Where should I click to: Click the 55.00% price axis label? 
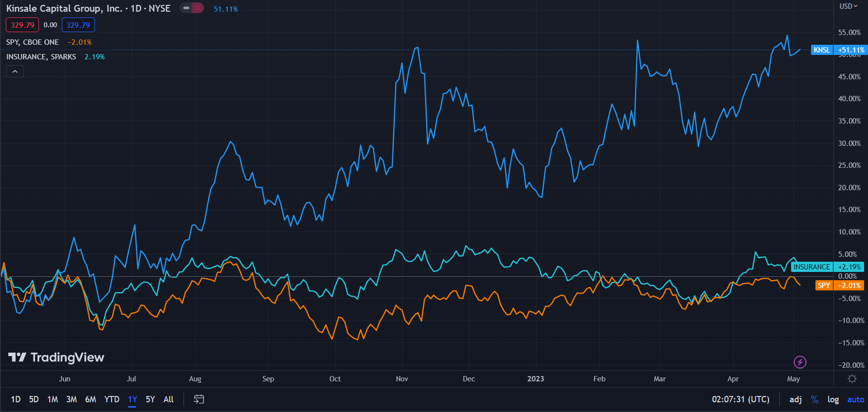click(x=850, y=33)
